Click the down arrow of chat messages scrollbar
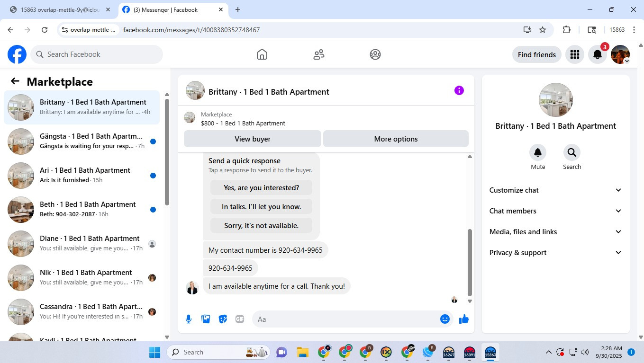Image resolution: width=644 pixels, height=363 pixels. pyautogui.click(x=470, y=301)
